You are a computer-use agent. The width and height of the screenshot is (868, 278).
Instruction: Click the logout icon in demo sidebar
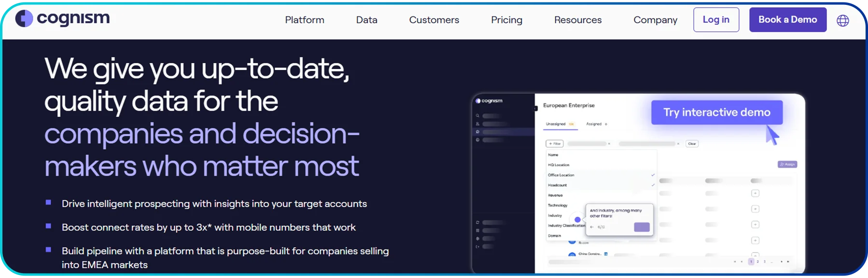477,247
